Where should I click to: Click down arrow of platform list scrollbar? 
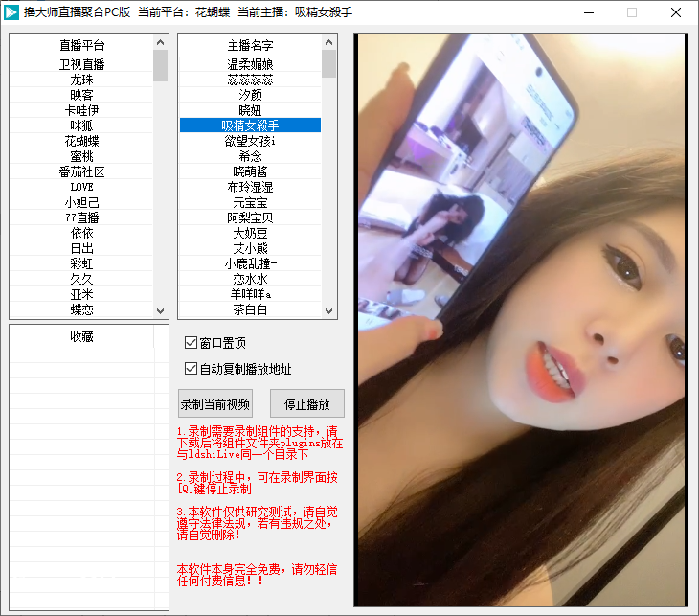tap(161, 311)
